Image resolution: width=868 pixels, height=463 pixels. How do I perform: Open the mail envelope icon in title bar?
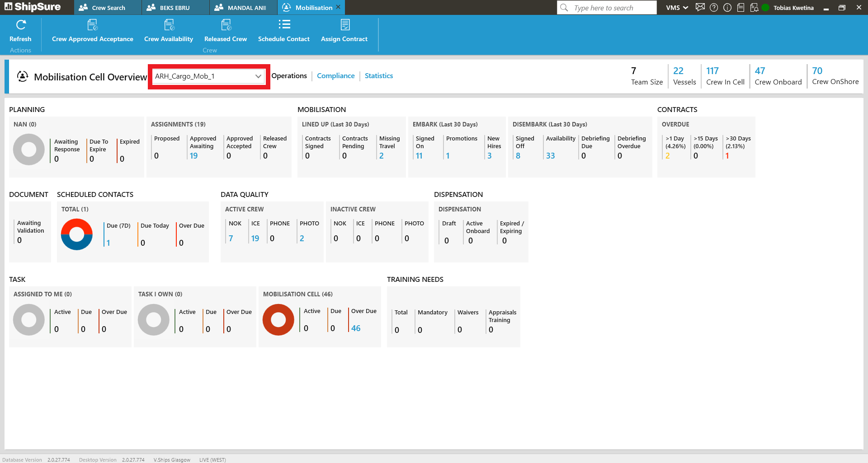point(700,8)
